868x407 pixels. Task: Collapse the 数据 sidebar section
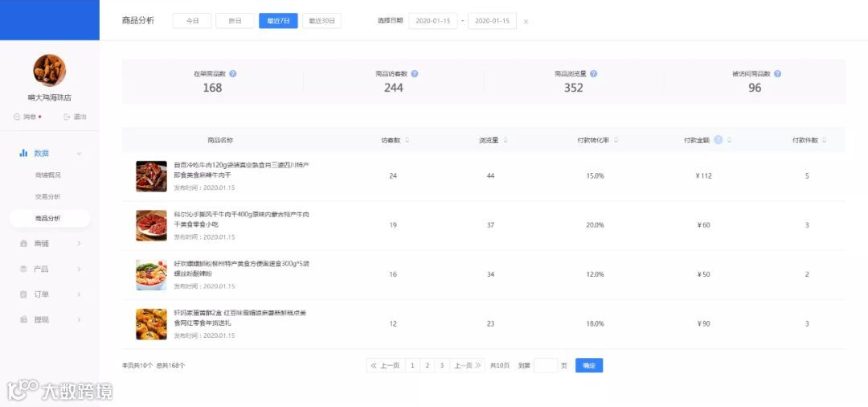79,154
